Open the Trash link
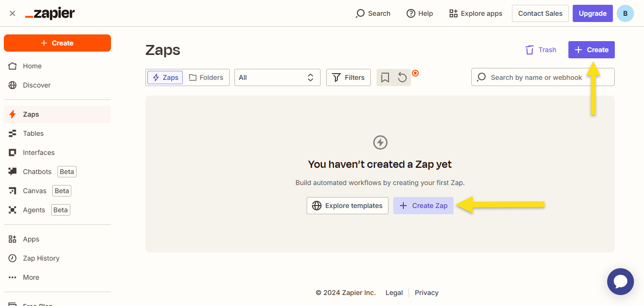The image size is (644, 306). point(541,50)
